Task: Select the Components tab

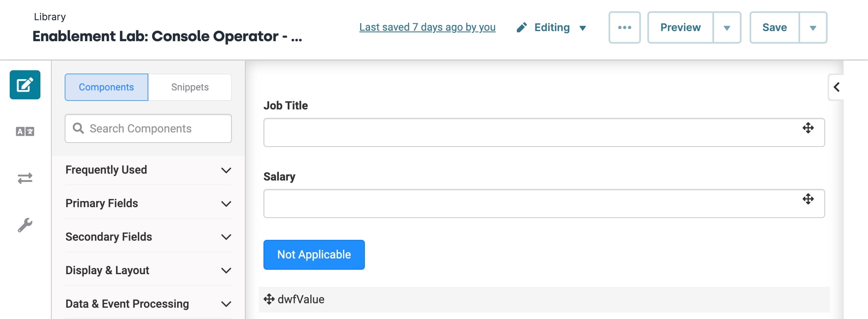Action: 106,87
